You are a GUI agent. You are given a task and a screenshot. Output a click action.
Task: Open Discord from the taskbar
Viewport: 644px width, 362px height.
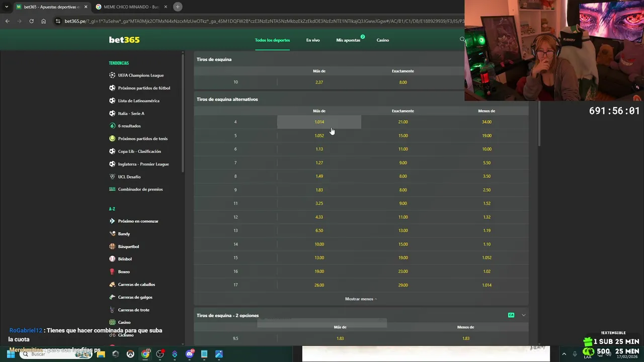tap(189, 354)
